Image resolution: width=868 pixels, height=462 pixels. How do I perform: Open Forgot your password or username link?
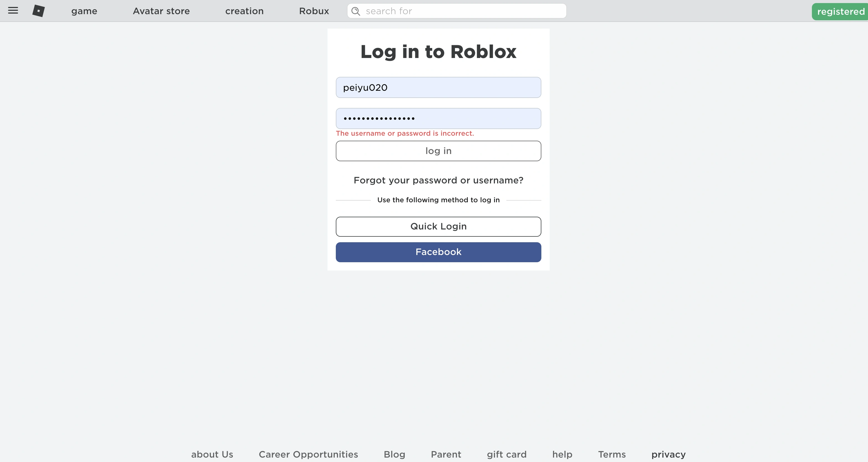(438, 180)
